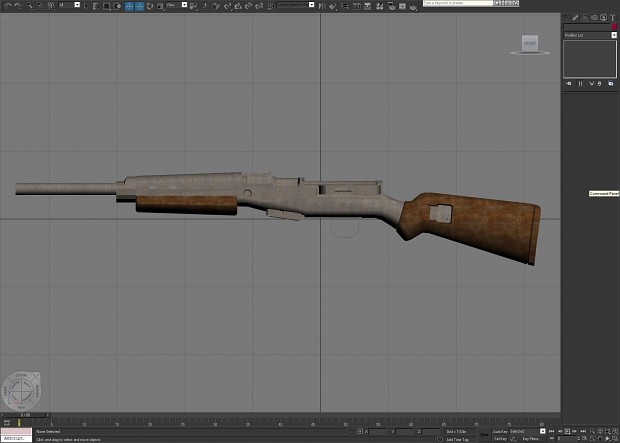Switch to the Create command panel tab

click(566, 17)
